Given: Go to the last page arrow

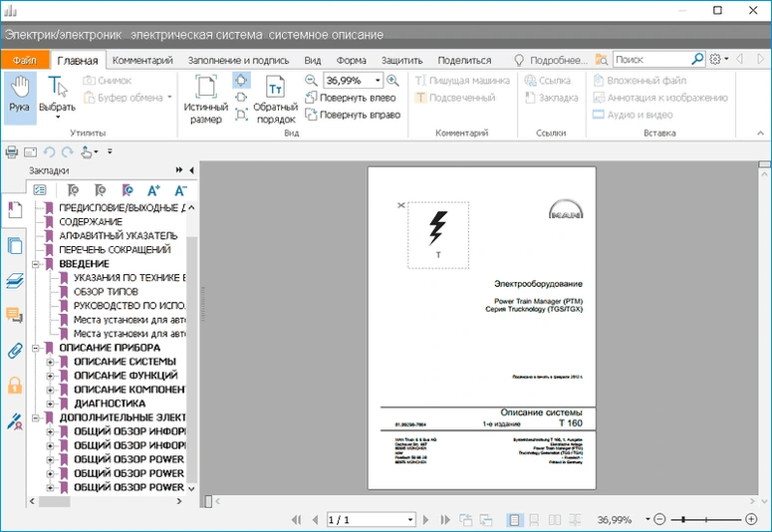Looking at the screenshot, I should click(x=445, y=519).
